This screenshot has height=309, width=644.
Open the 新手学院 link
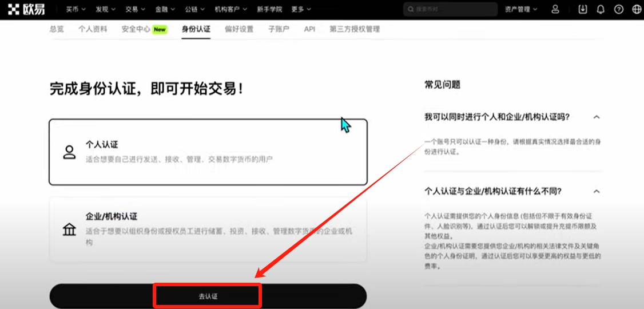point(269,9)
